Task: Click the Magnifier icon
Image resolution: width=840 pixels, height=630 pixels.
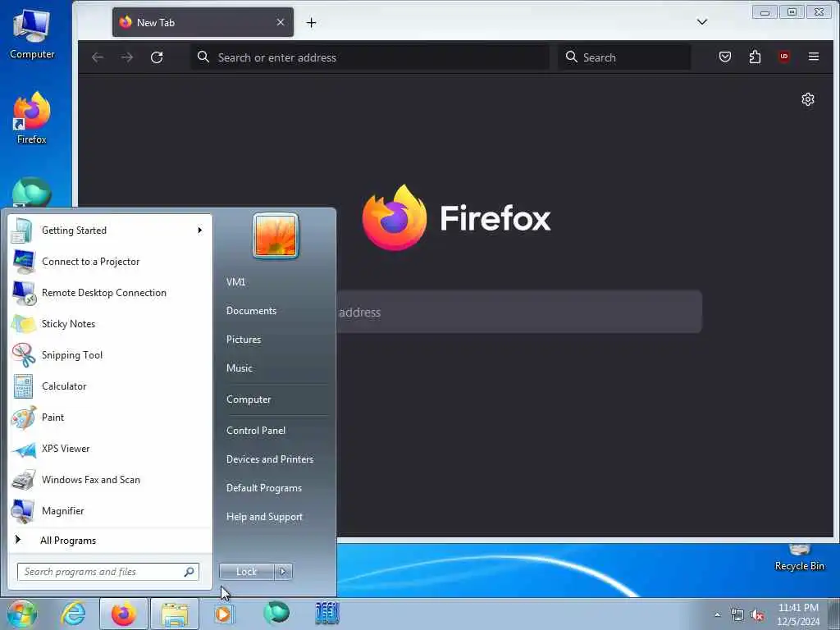Action: click(24, 511)
